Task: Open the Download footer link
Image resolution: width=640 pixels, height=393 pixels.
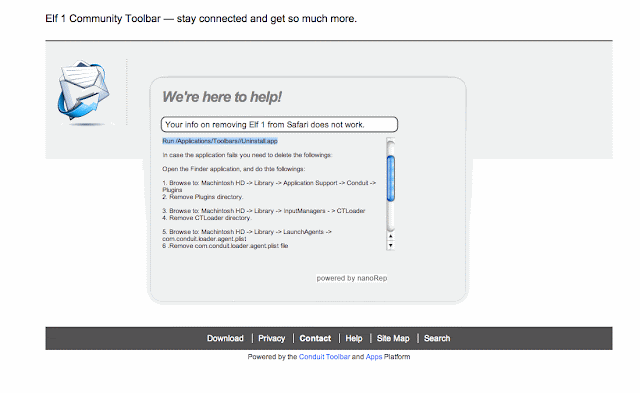Action: 225,338
